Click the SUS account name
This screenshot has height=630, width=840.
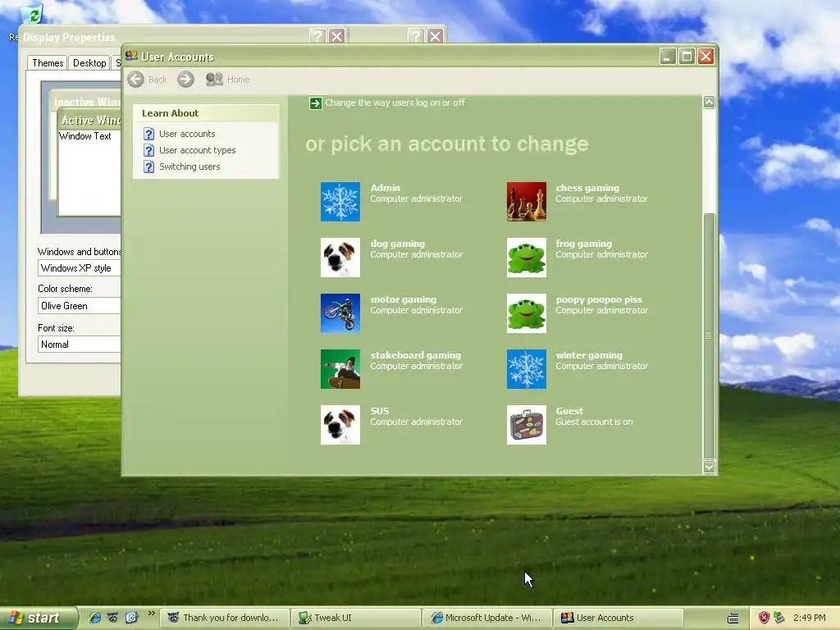(380, 411)
